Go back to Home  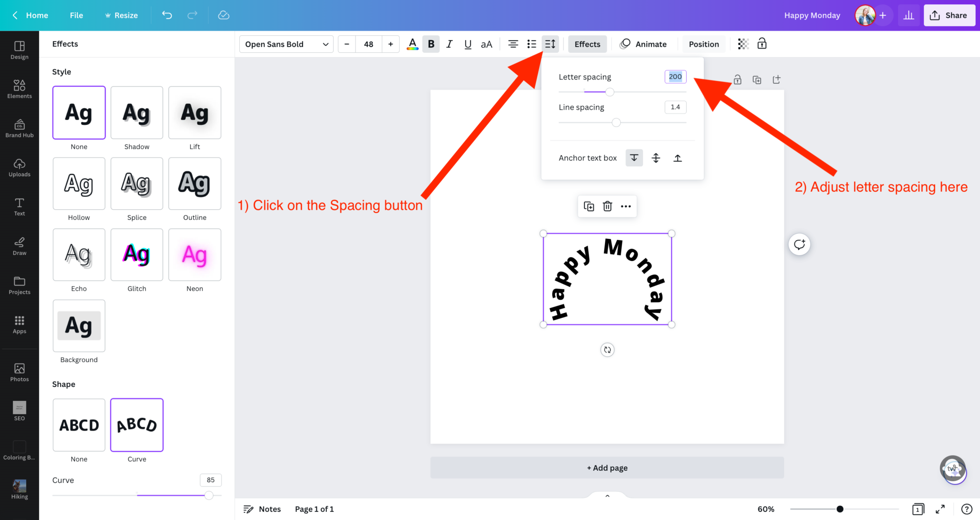(30, 15)
